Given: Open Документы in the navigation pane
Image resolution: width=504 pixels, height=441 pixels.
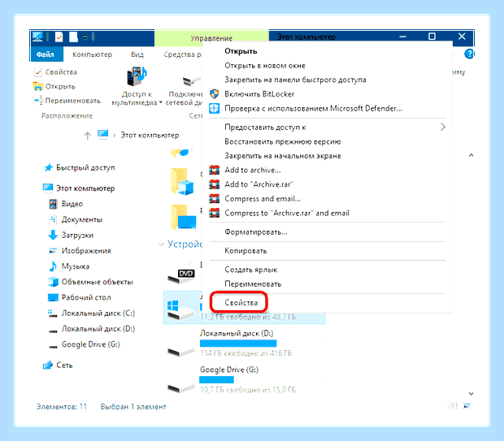Looking at the screenshot, I should click(x=76, y=220).
